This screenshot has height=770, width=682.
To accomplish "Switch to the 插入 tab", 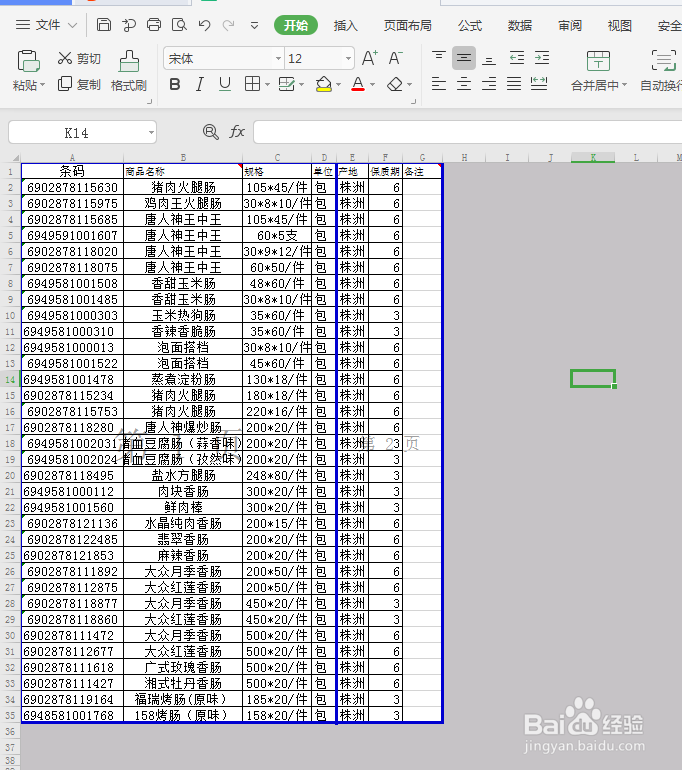I will pyautogui.click(x=346, y=26).
